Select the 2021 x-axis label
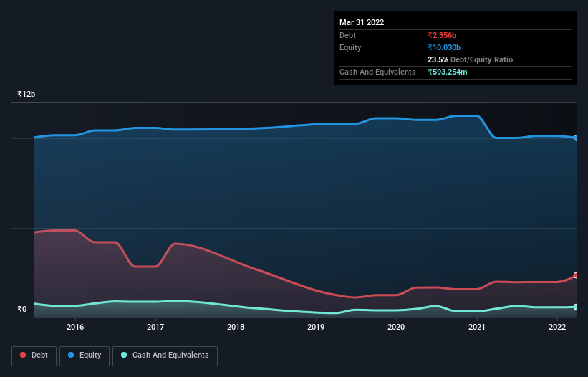 click(x=476, y=327)
